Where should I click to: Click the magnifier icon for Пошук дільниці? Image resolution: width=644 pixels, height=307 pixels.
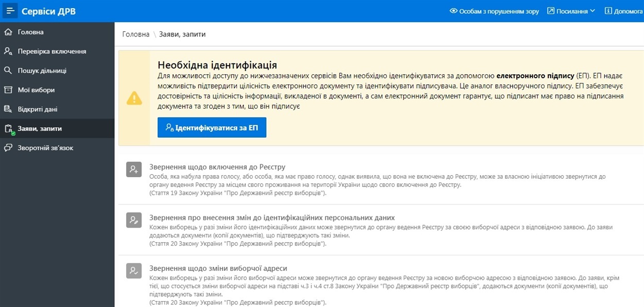8,71
